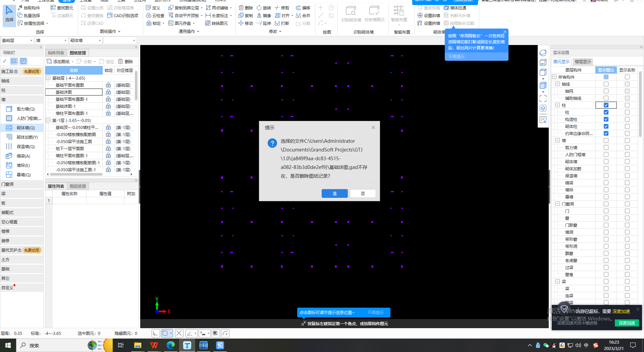Image resolution: width=644 pixels, height=352 pixels.
Task: Click the 打断 tool
Action: tap(282, 23)
